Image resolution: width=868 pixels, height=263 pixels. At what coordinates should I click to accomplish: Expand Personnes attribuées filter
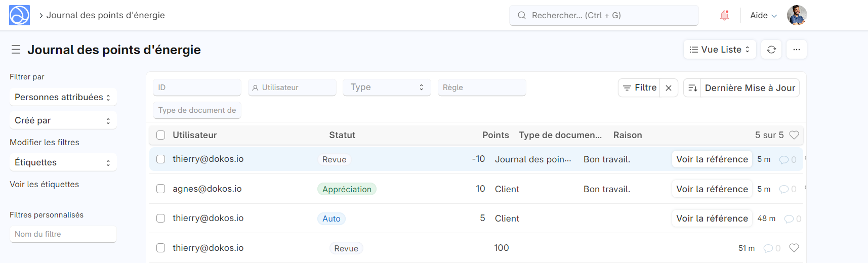tap(63, 97)
